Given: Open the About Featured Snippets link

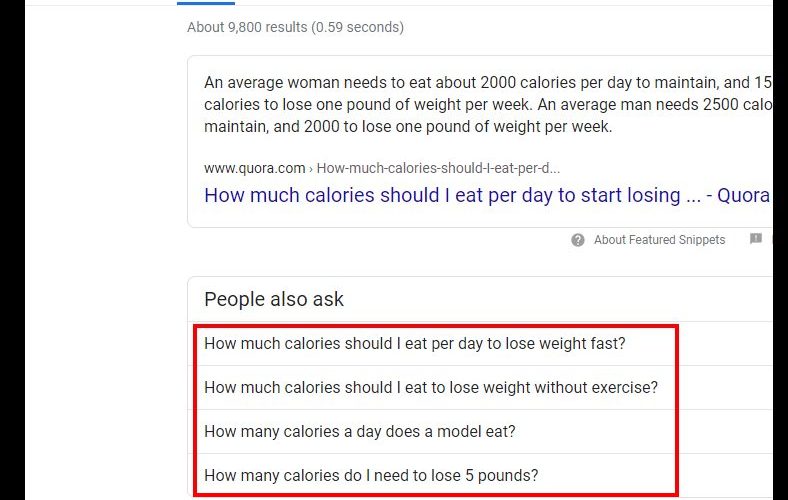Looking at the screenshot, I should [659, 240].
